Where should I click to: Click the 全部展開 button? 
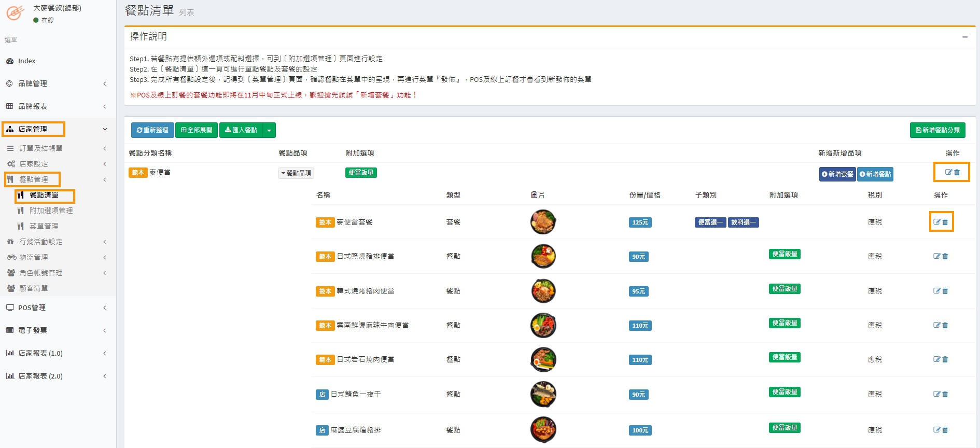tap(197, 130)
